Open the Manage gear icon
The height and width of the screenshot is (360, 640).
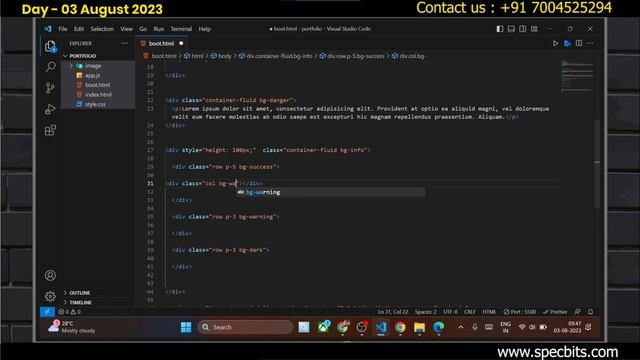50,296
